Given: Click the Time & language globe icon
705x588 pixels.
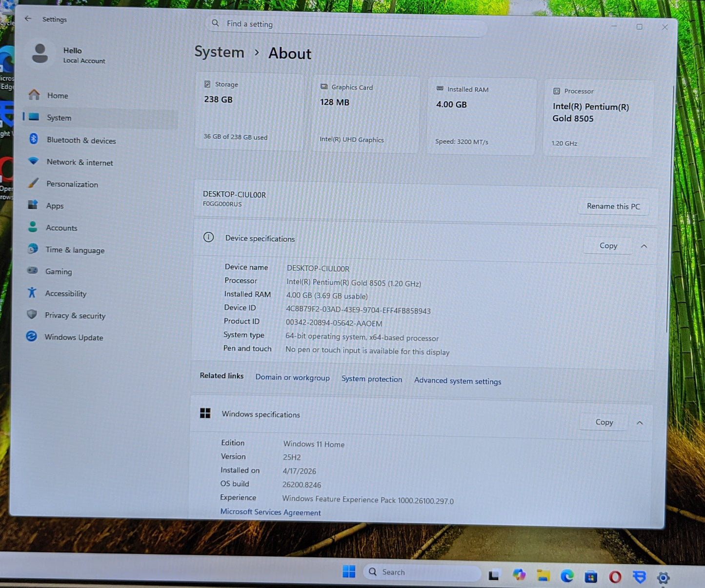Looking at the screenshot, I should [33, 248].
